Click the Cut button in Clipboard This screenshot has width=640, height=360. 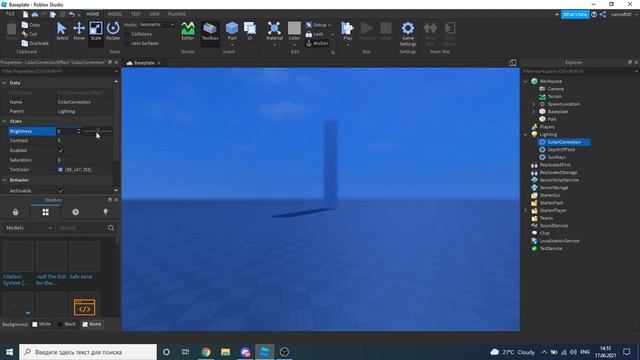(30, 34)
